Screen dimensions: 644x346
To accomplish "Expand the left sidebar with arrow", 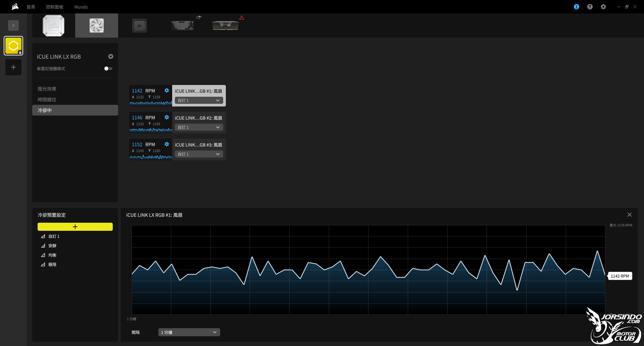I will click(13, 26).
